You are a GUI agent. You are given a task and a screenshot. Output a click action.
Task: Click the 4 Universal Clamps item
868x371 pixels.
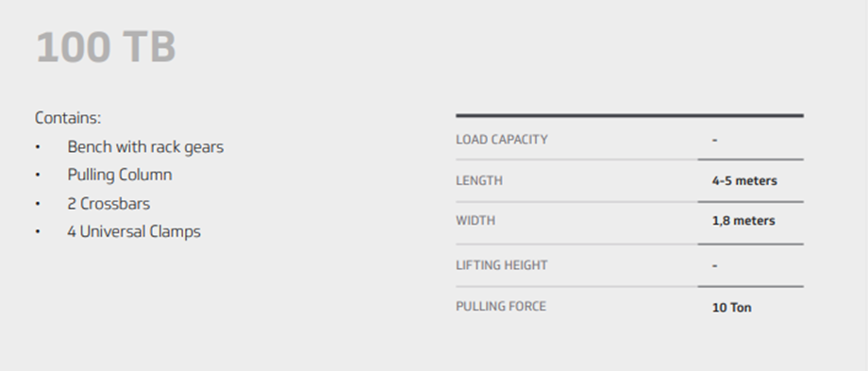(x=134, y=231)
